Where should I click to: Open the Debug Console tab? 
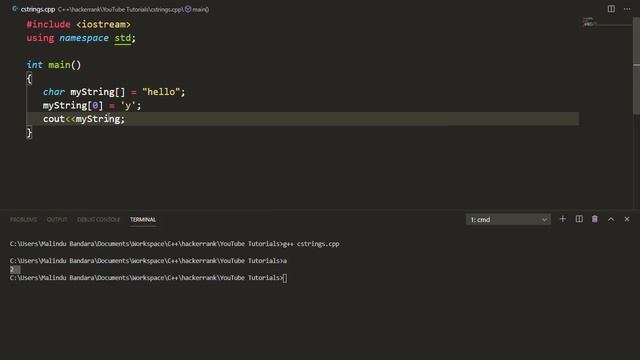pyautogui.click(x=98, y=220)
